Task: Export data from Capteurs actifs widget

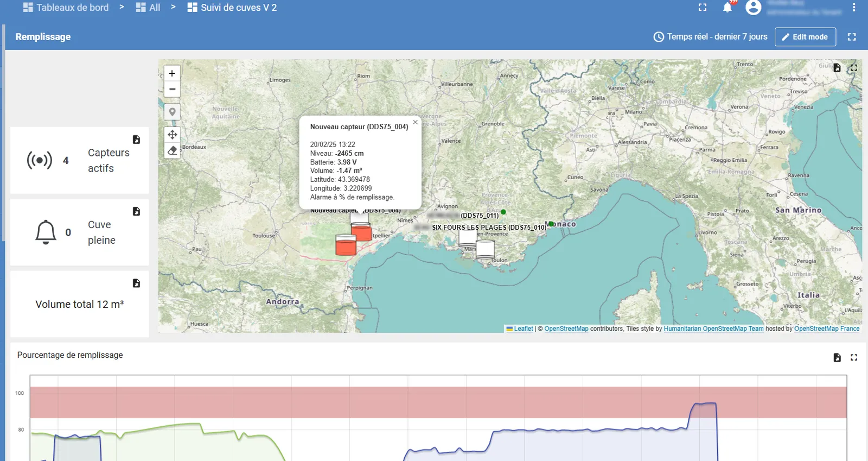Action: point(136,140)
